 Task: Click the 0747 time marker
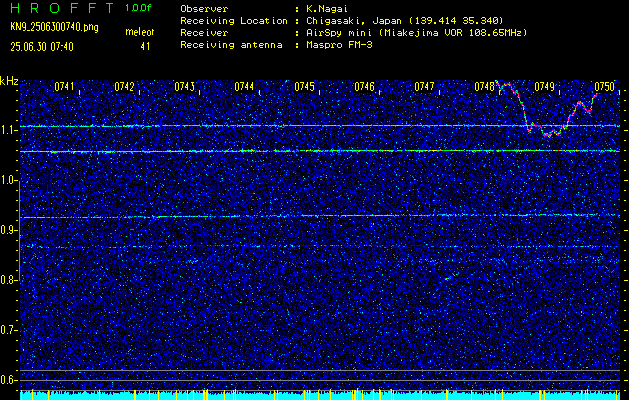pyautogui.click(x=424, y=86)
